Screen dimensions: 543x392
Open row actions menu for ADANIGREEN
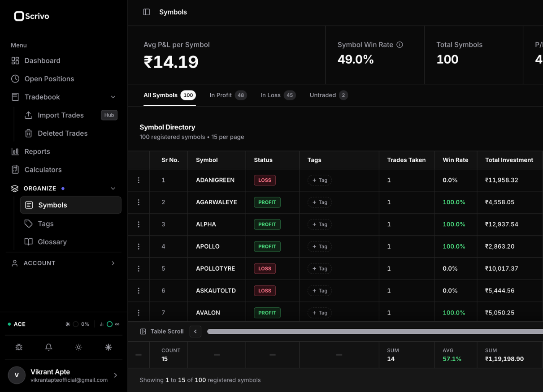(139, 180)
